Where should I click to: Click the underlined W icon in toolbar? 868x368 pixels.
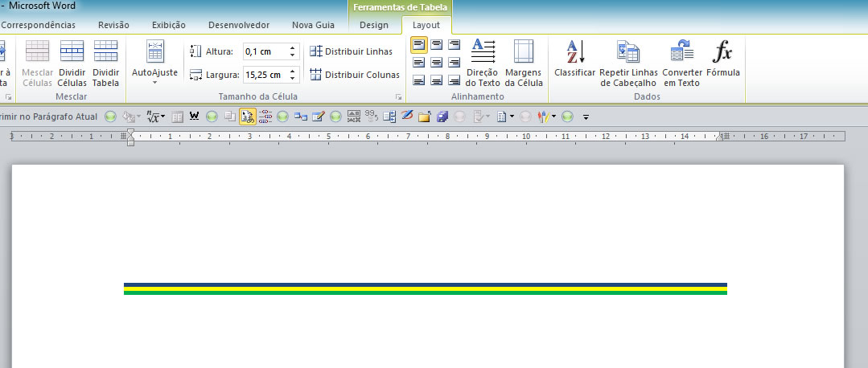(195, 116)
